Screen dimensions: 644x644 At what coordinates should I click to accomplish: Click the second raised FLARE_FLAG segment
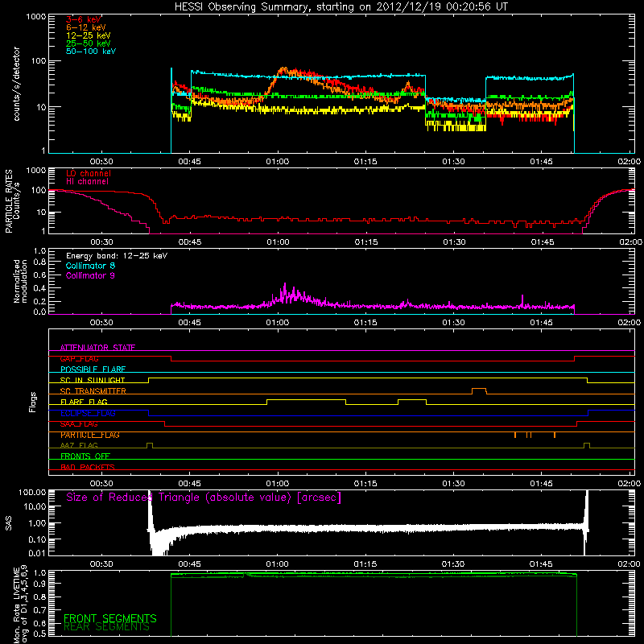pyautogui.click(x=412, y=402)
